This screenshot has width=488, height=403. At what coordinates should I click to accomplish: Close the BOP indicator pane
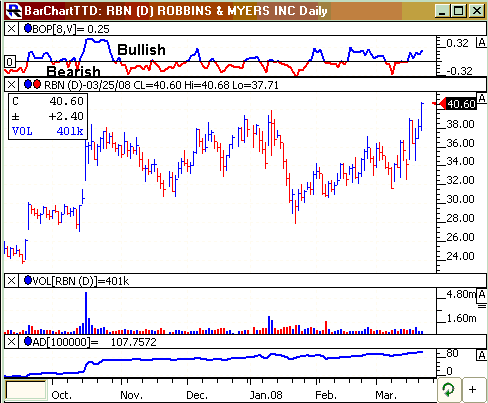point(11,29)
